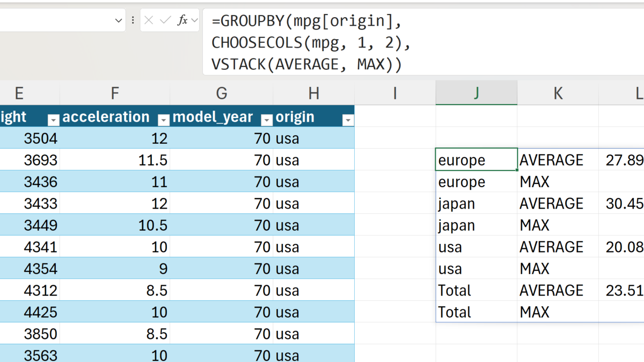The height and width of the screenshot is (362, 644).
Task: Open the weight column filter dropdown
Action: (x=53, y=120)
